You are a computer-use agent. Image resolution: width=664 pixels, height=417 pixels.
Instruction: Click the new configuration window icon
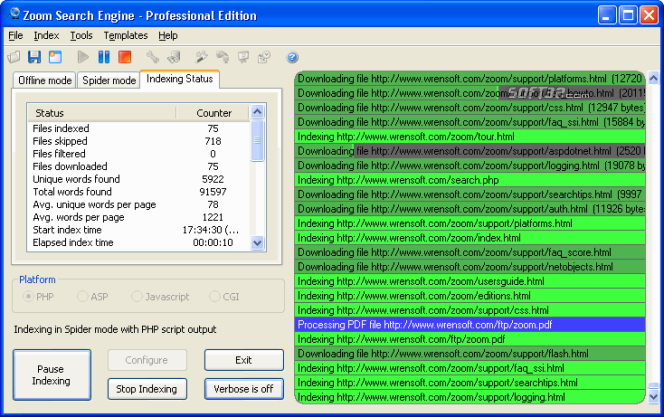(55, 57)
